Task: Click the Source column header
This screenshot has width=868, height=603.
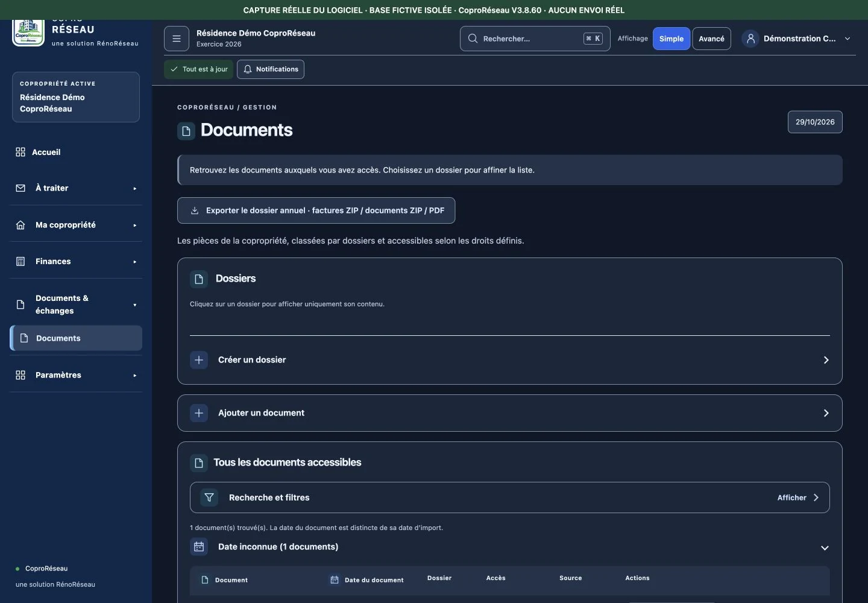Action: (x=571, y=578)
